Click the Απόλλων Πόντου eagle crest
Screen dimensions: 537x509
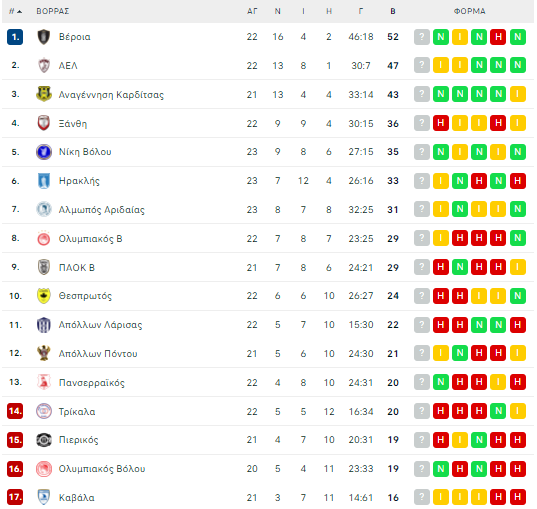click(x=44, y=353)
